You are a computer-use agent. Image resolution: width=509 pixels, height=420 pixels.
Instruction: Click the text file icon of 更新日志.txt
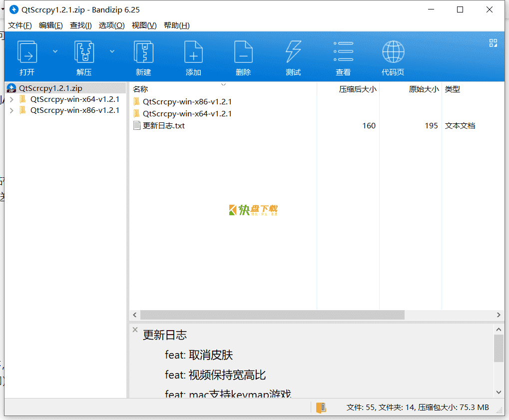(137, 126)
